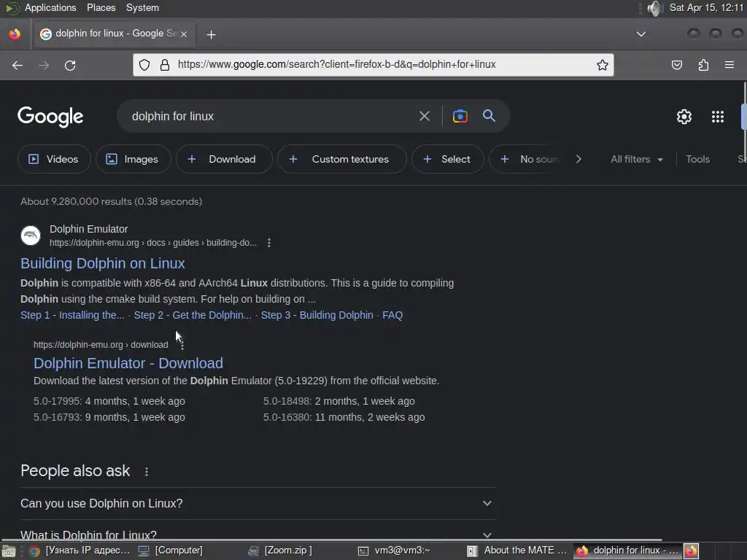Screen dimensions: 747x560
Task: Open Step 2 - Get the Dolphin sitelink
Action: [193, 315]
